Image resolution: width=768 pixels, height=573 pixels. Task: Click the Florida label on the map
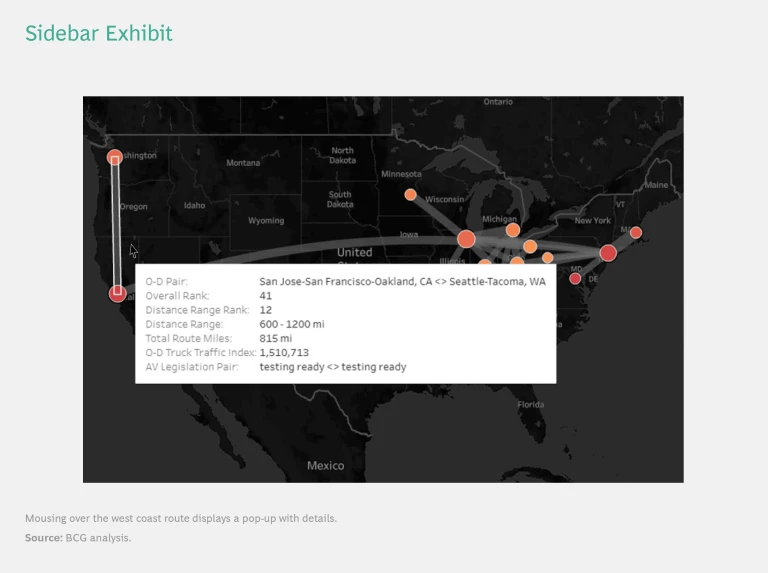coord(531,405)
